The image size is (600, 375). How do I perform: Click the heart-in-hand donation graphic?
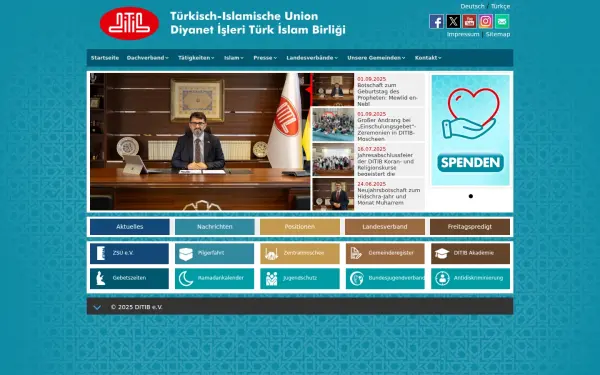pyautogui.click(x=470, y=114)
